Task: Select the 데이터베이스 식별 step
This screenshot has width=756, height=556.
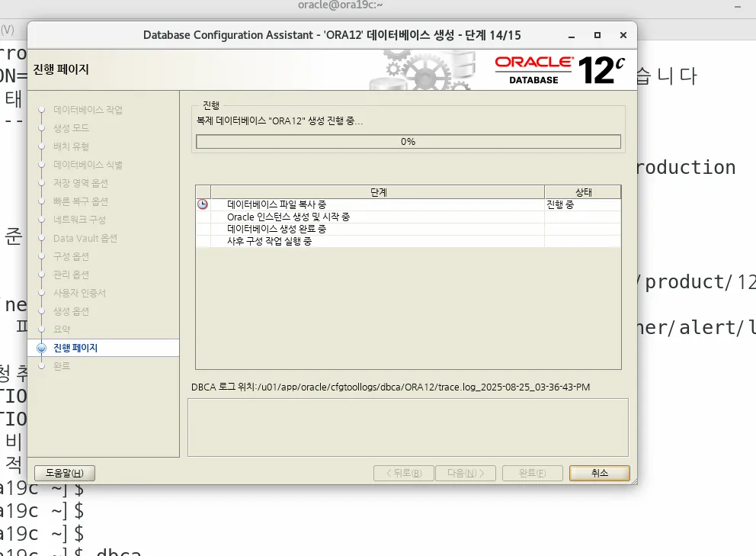Action: tap(88, 165)
